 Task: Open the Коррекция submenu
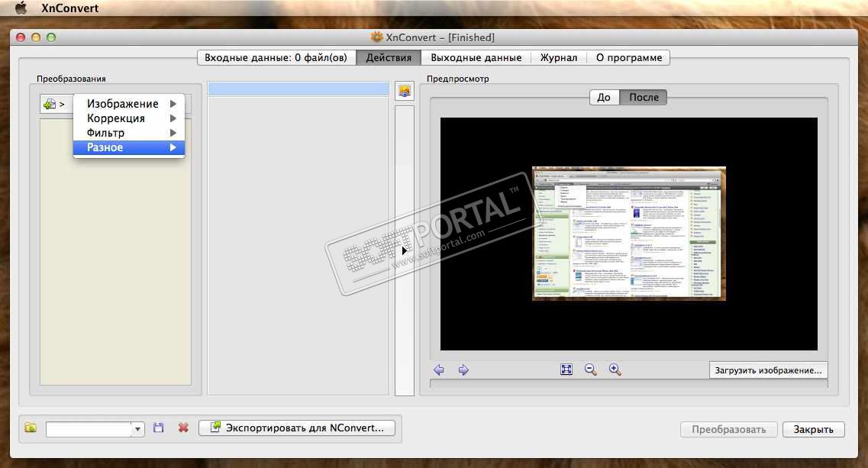coord(129,118)
